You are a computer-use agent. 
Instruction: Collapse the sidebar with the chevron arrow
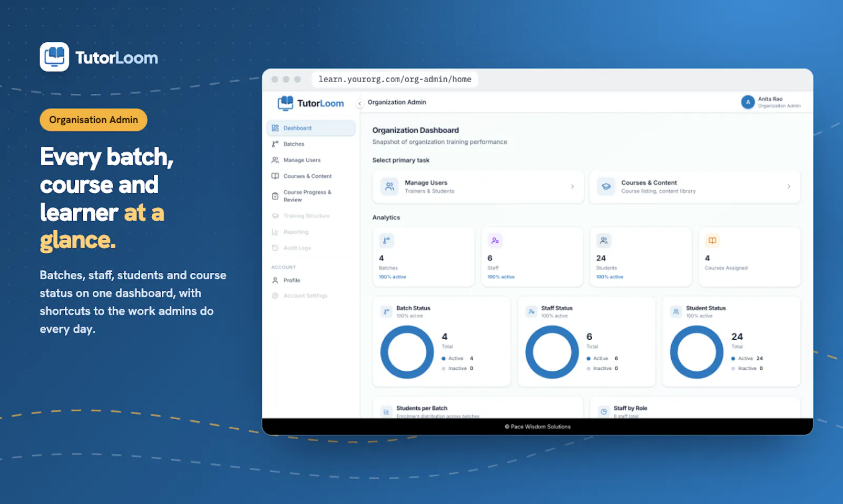pos(360,103)
